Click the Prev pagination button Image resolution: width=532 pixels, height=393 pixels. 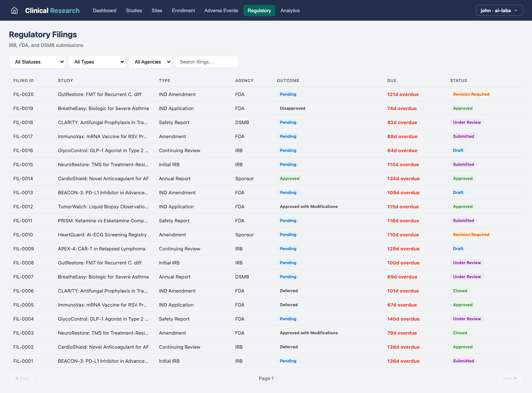click(x=22, y=378)
